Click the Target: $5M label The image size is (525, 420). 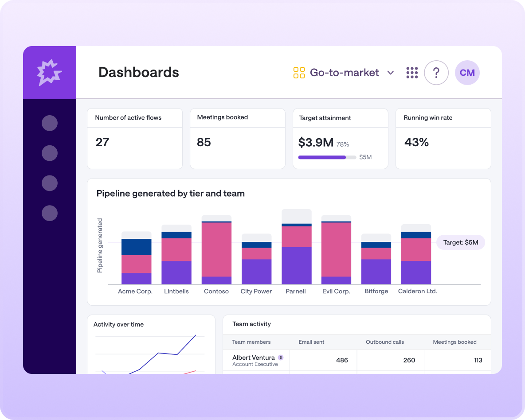(x=460, y=242)
